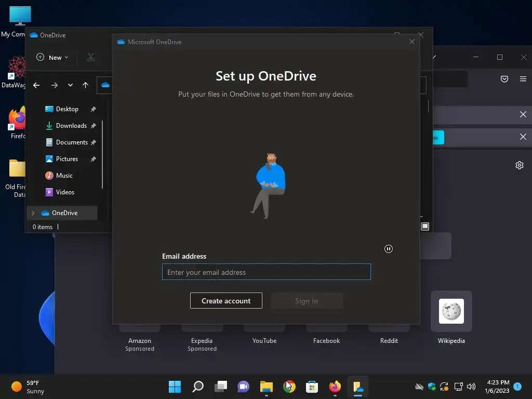The height and width of the screenshot is (399, 532).
Task: Click the YouTube shortcut label
Action: pyautogui.click(x=264, y=341)
